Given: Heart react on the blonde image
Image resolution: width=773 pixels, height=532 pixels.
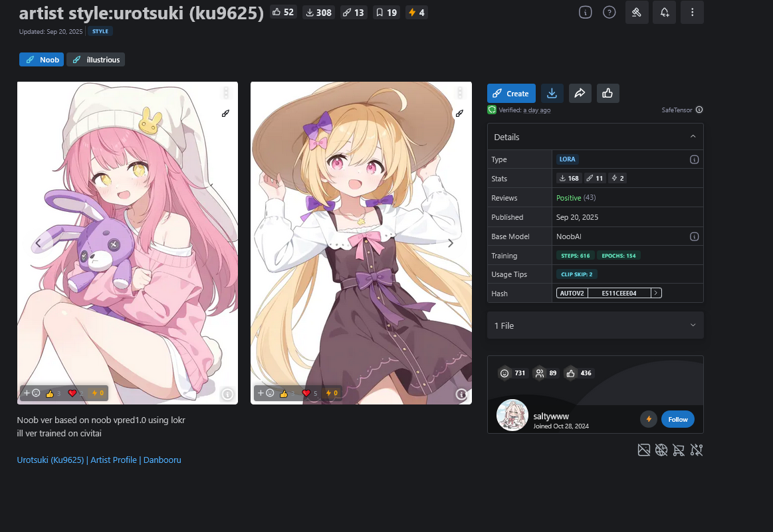Looking at the screenshot, I should [x=309, y=393].
